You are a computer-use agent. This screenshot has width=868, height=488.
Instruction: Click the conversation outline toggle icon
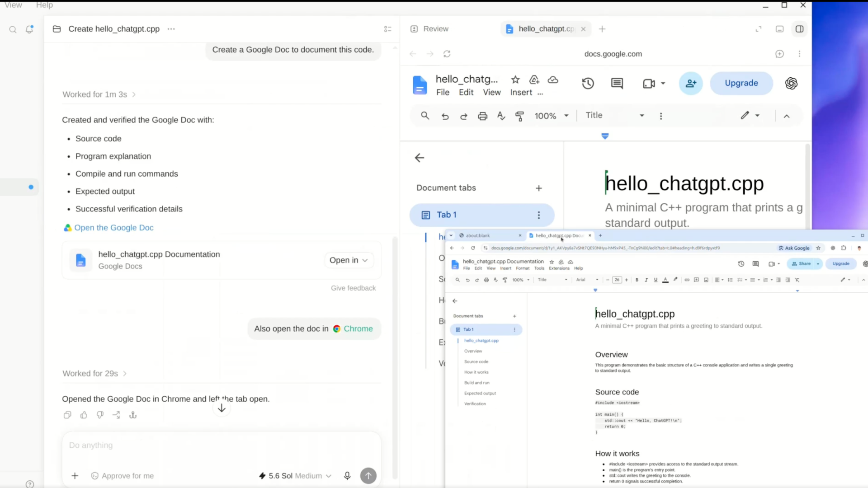(x=387, y=29)
